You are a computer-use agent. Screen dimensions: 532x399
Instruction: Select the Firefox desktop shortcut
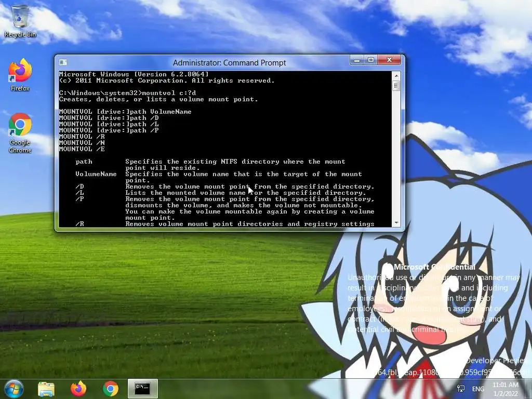[x=20, y=75]
